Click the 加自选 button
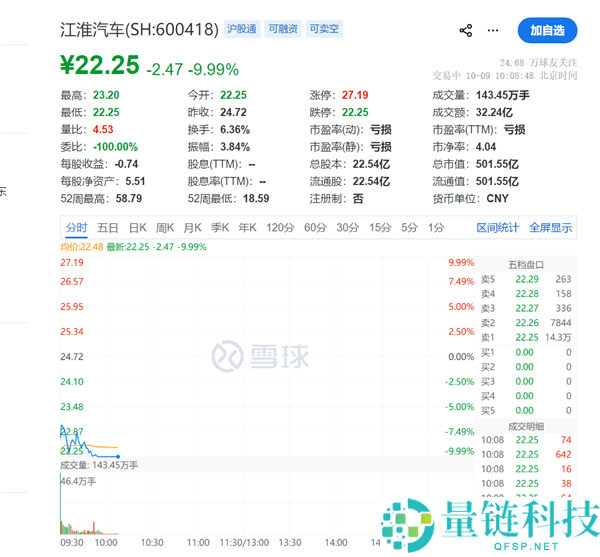Viewport: 600px width, 557px height. [x=547, y=30]
